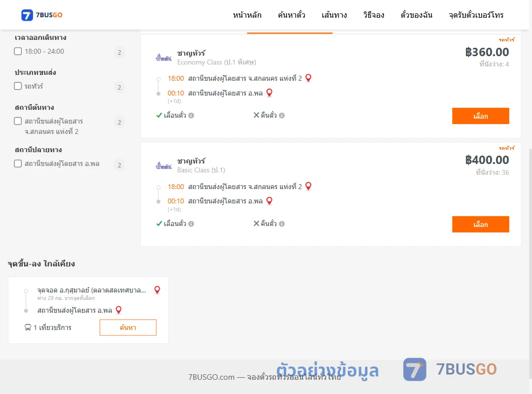Click ชาญทัวร์ operator logo in Basic Class card
This screenshot has width=532, height=394.
pos(164,165)
